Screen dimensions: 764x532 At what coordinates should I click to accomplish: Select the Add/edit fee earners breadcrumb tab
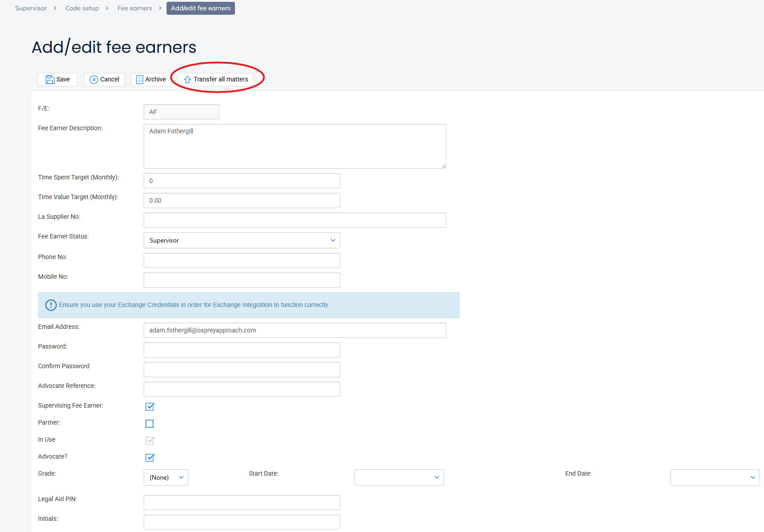coord(201,8)
